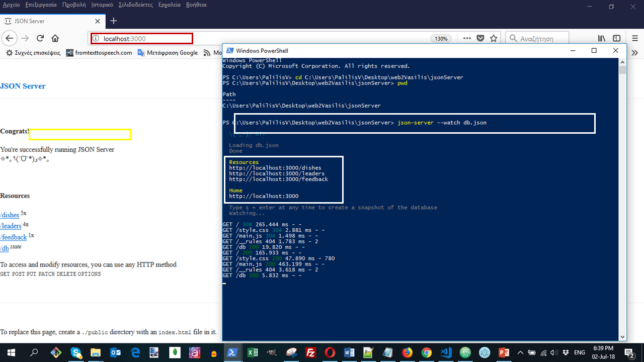
Task: Launch FileZilla from the taskbar
Action: pos(310,352)
